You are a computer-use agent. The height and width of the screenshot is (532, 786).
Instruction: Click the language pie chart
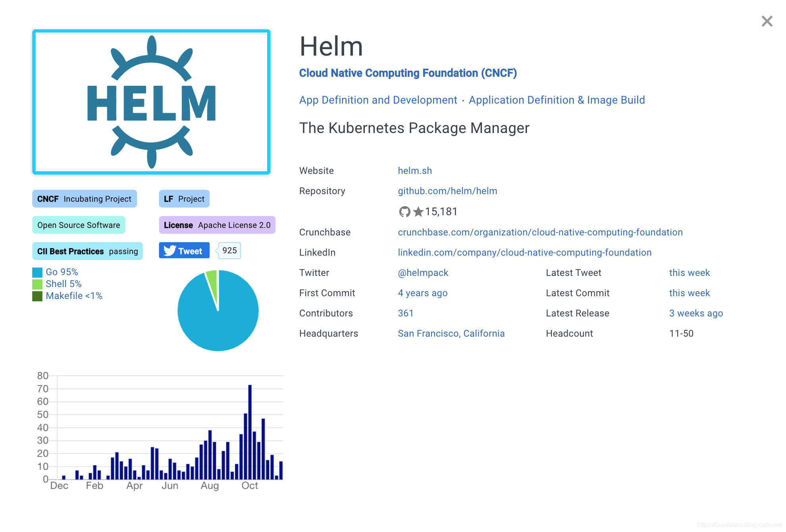coord(218,310)
